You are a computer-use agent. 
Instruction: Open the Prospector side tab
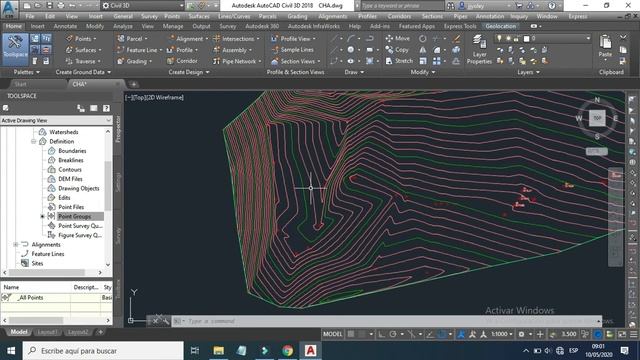(118, 129)
